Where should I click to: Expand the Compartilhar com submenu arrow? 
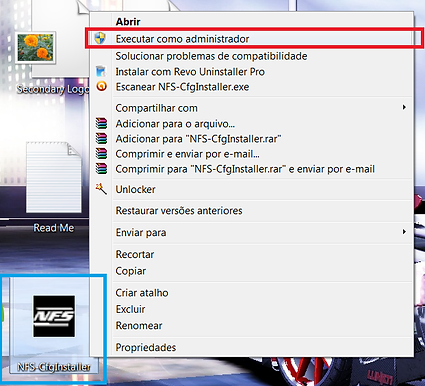[x=404, y=107]
